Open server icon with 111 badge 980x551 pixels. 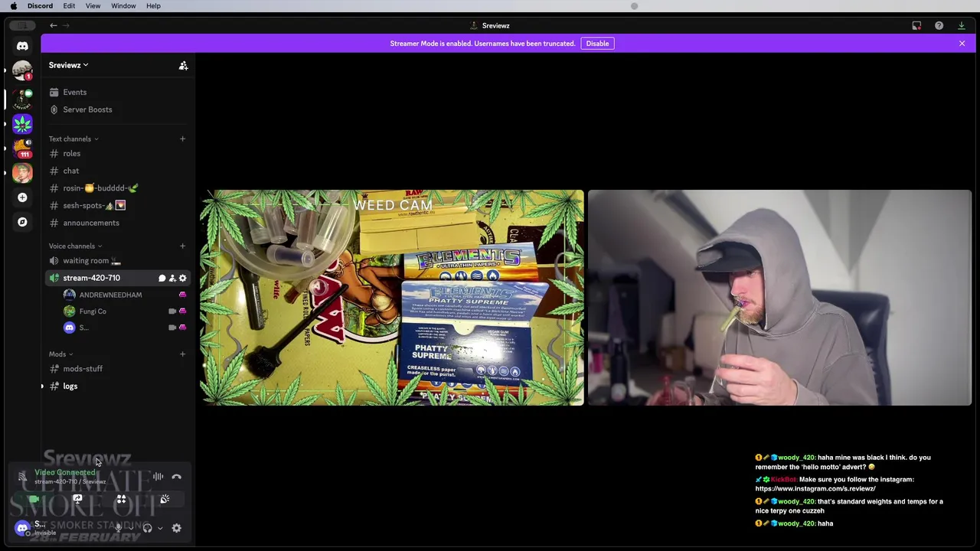[22, 148]
